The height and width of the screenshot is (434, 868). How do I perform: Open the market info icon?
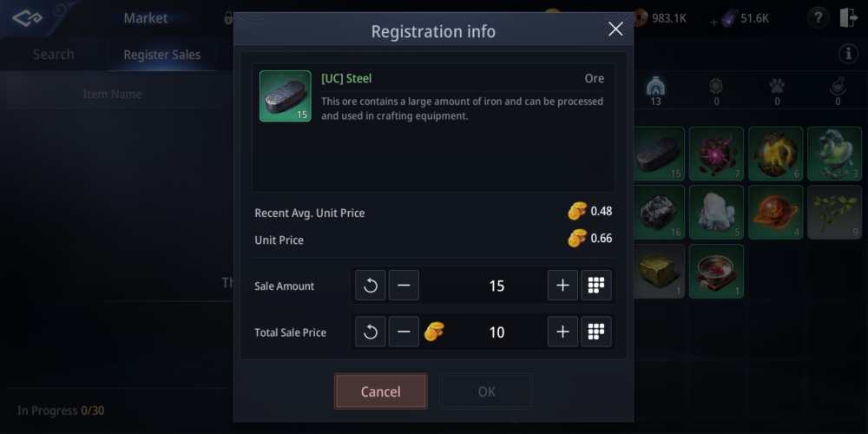tap(848, 54)
